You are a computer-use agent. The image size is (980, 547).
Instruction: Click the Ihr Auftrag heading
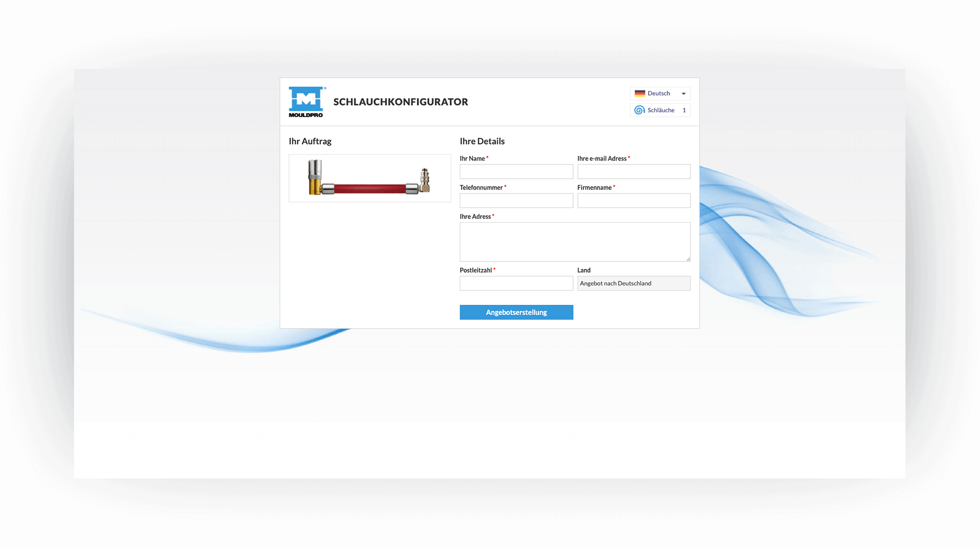pyautogui.click(x=310, y=141)
